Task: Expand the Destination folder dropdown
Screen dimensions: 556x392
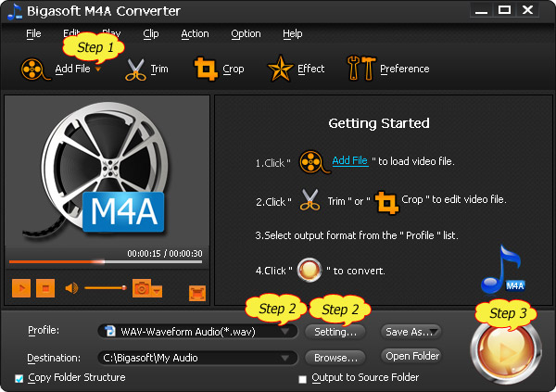Action: pyautogui.click(x=284, y=358)
